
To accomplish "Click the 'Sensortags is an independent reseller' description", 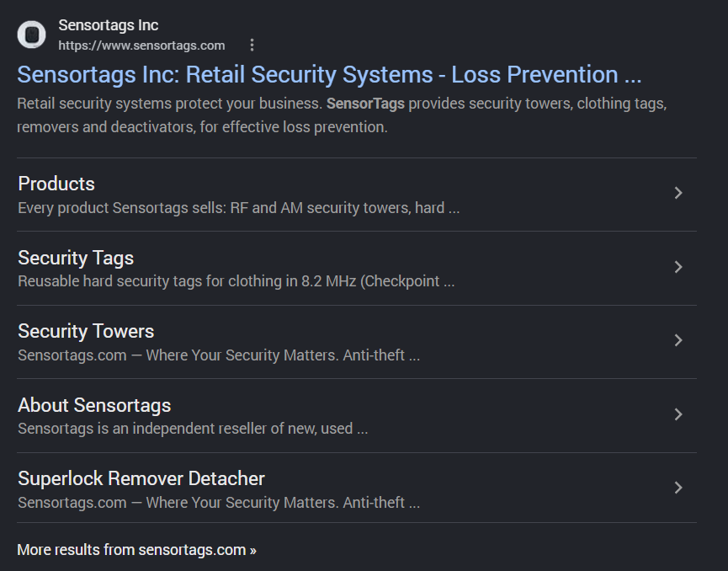I will pyautogui.click(x=193, y=429).
